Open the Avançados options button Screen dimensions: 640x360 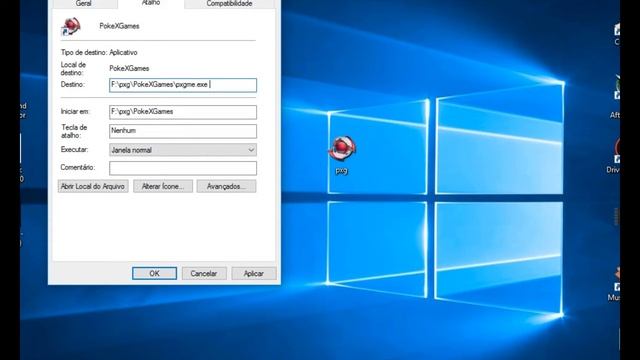tap(227, 186)
